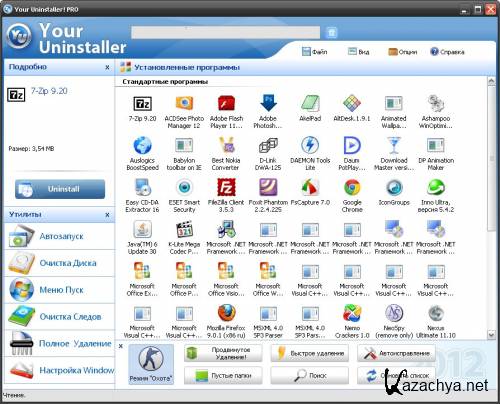This screenshot has height=404, width=500.
Task: Click the Uninstall button
Action: 60,189
